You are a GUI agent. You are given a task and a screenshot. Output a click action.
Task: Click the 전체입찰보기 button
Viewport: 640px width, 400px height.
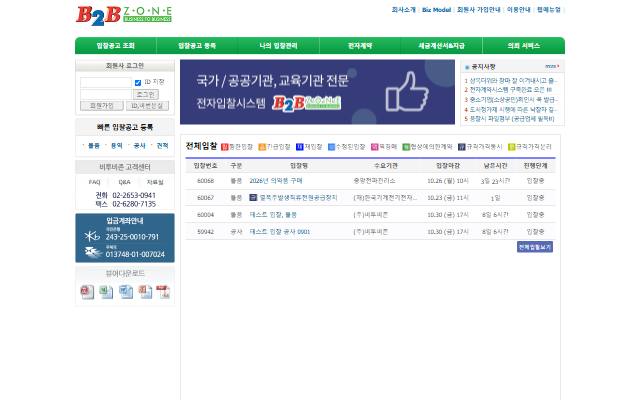(x=535, y=247)
